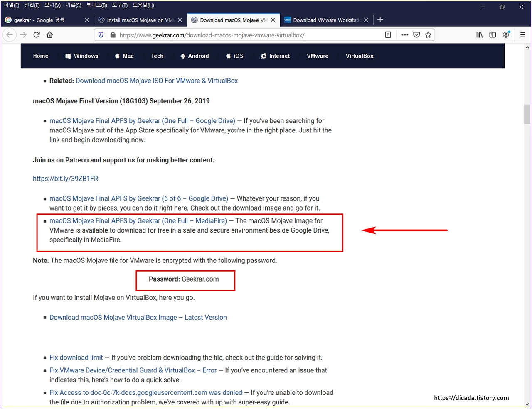
Task: Open VMware category in site nav
Action: [318, 56]
